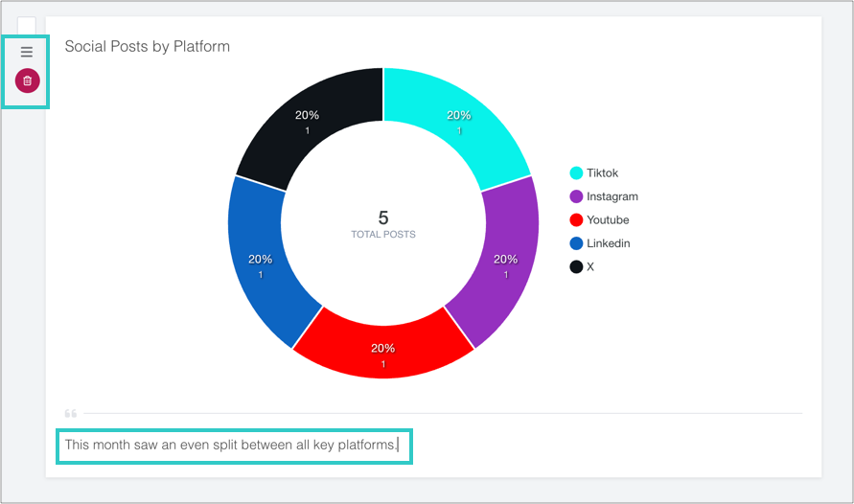Click the hamburger drag-handle icon
This screenshot has width=854, height=504.
(27, 52)
